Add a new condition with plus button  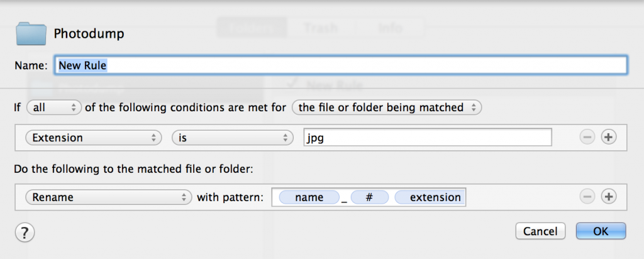[x=608, y=138]
